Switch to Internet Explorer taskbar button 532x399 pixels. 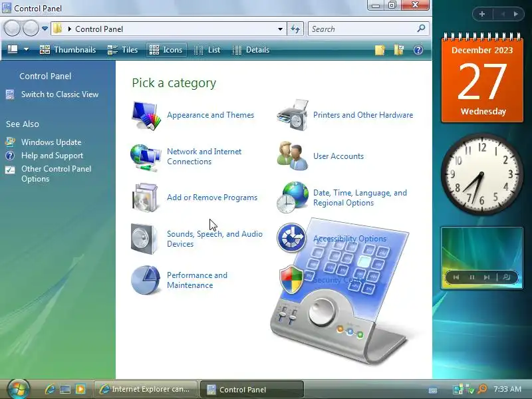(x=146, y=389)
